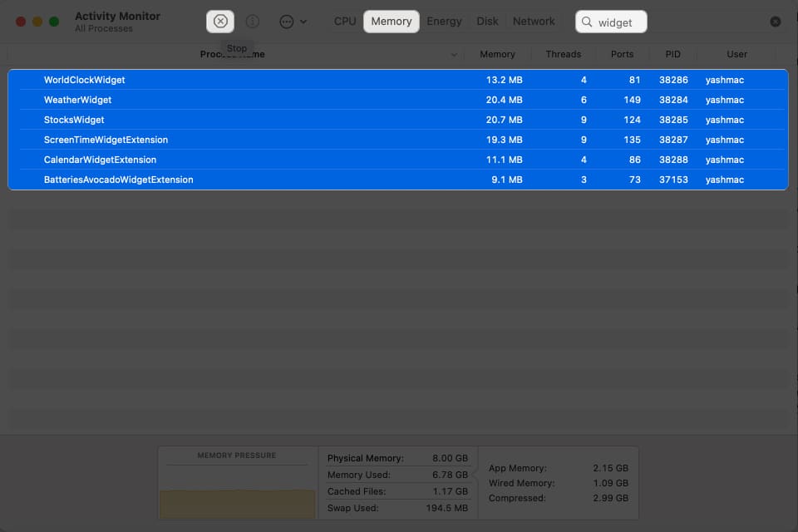Toggle sort order chevron in Process Name header
This screenshot has height=532, width=798.
[x=454, y=55]
